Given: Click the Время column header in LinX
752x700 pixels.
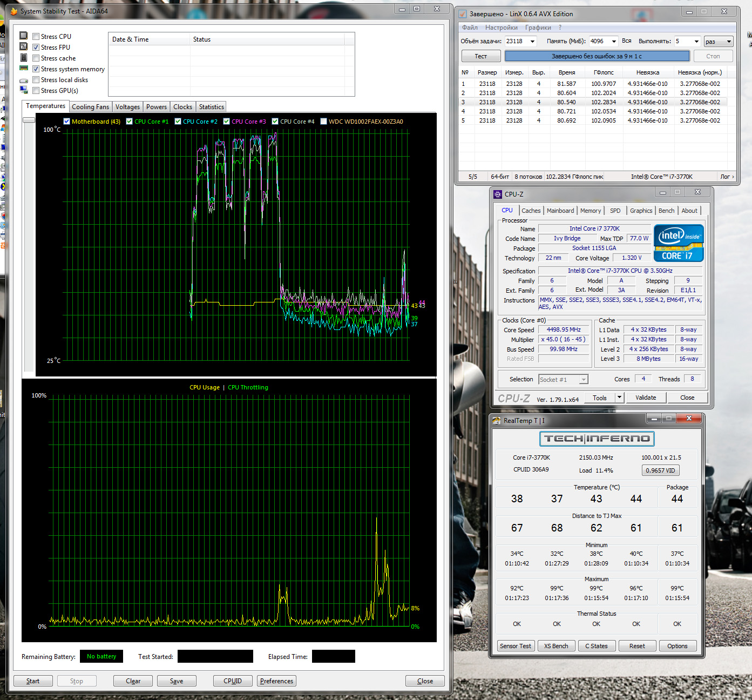Looking at the screenshot, I should tap(567, 72).
